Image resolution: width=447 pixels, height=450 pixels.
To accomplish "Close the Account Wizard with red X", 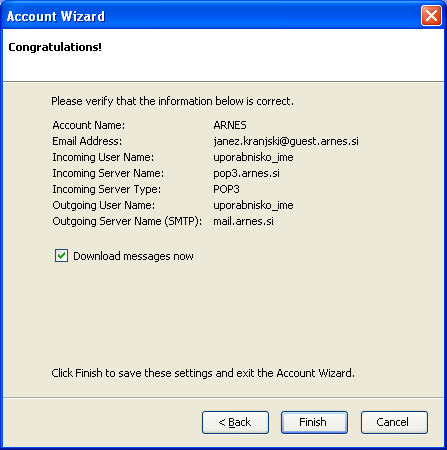I will [x=431, y=16].
